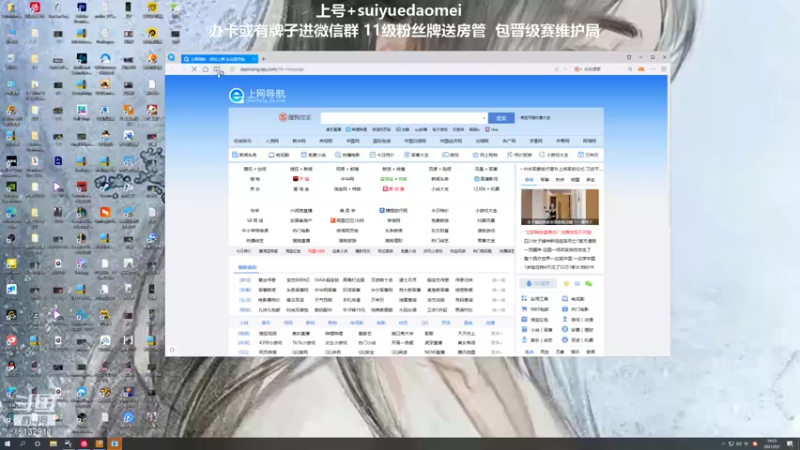Click the taskbar search magnifier icon

(x=22, y=444)
